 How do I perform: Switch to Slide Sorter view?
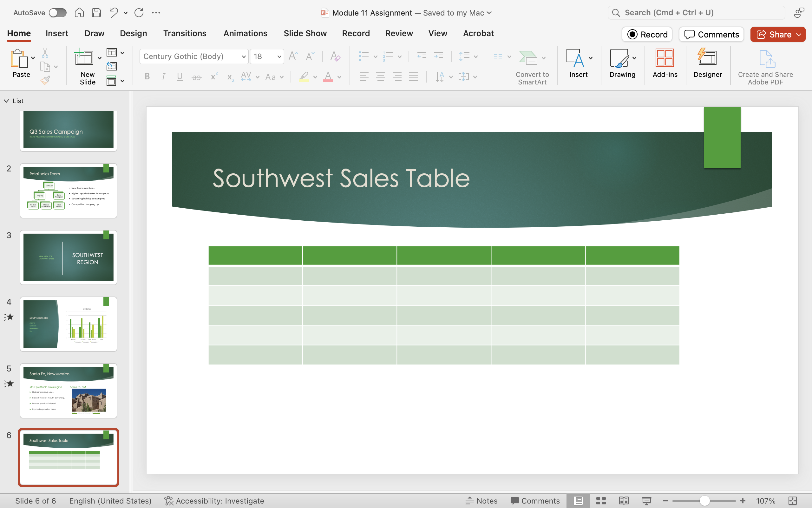(601, 501)
